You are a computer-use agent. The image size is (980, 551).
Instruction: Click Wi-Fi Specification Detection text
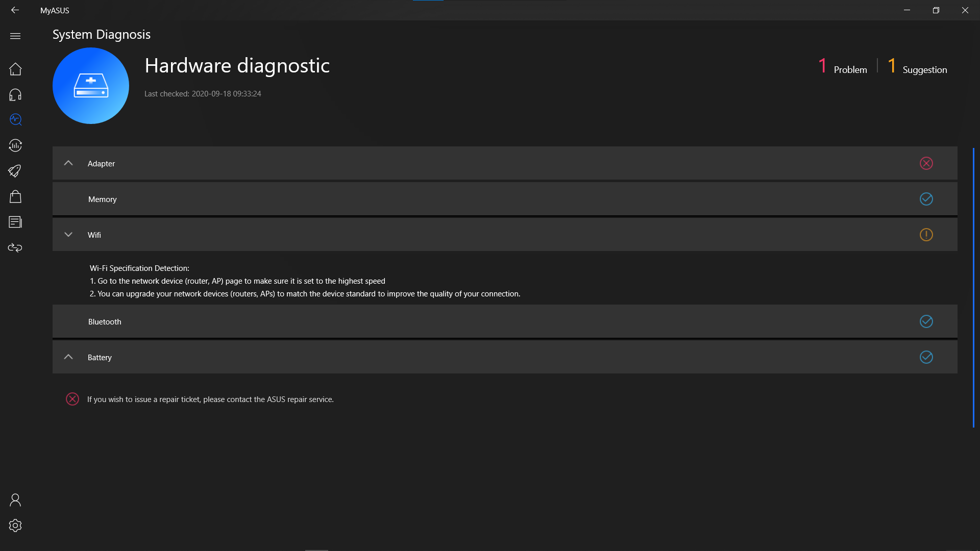click(x=139, y=268)
